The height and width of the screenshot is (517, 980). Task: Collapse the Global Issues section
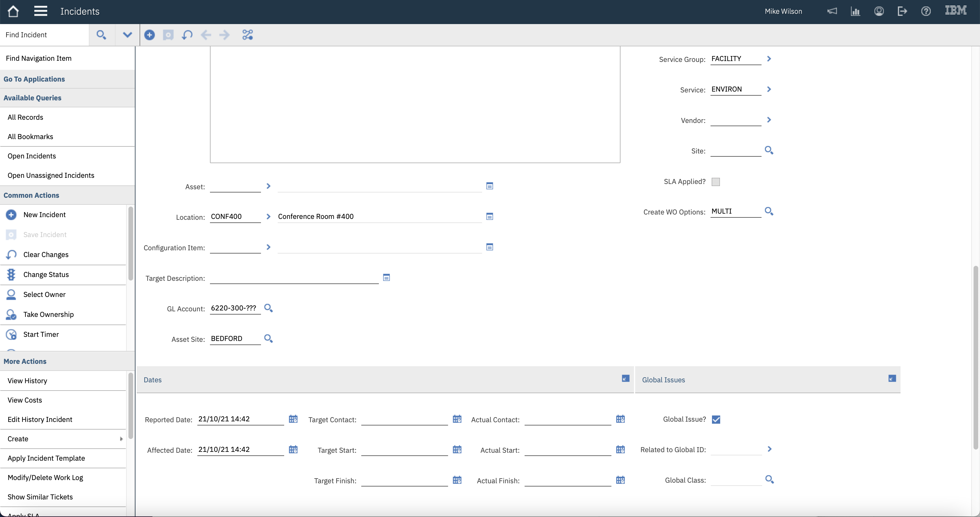click(x=892, y=379)
